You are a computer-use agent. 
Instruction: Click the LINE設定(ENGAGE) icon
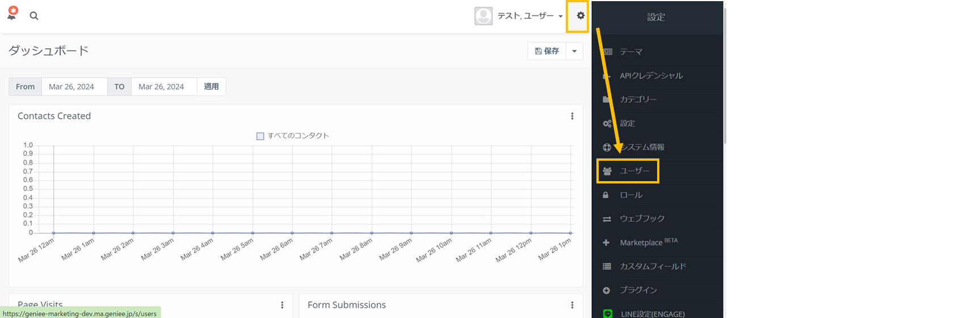pyautogui.click(x=607, y=313)
